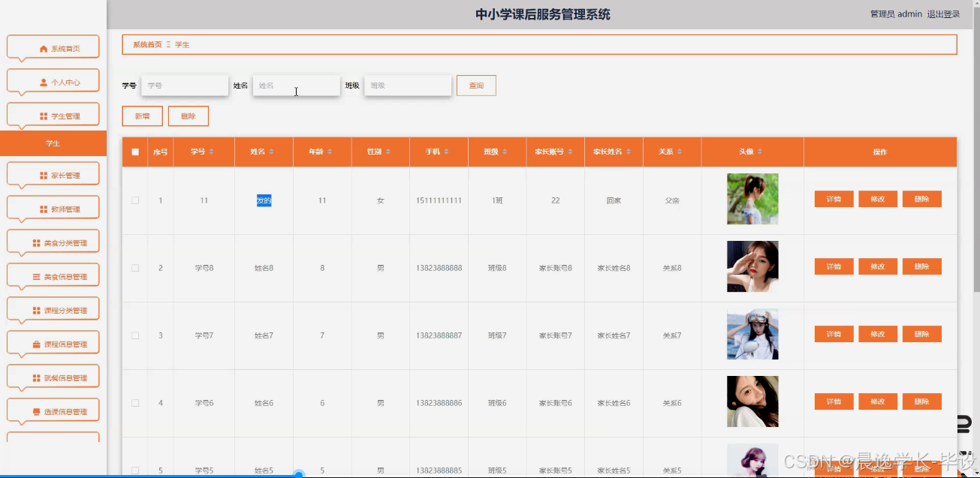Image resolution: width=980 pixels, height=478 pixels.
Task: Click 修改 for the 学号7 row
Action: 878,334
